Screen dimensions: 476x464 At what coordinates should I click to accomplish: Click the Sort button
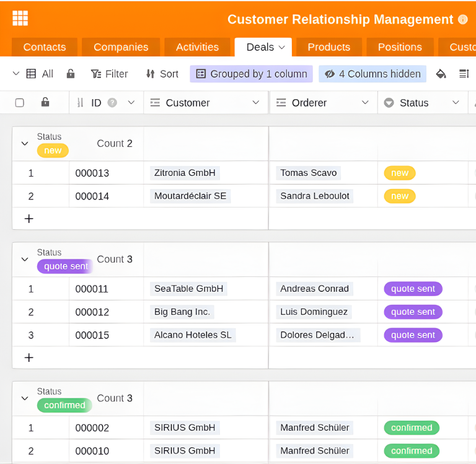[162, 74]
